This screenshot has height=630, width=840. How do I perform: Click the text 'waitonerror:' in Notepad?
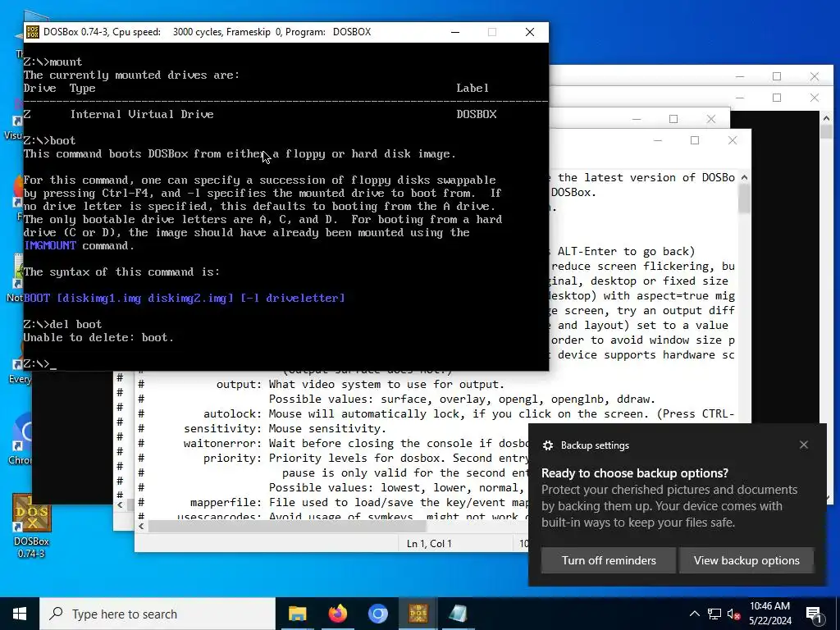(x=223, y=444)
